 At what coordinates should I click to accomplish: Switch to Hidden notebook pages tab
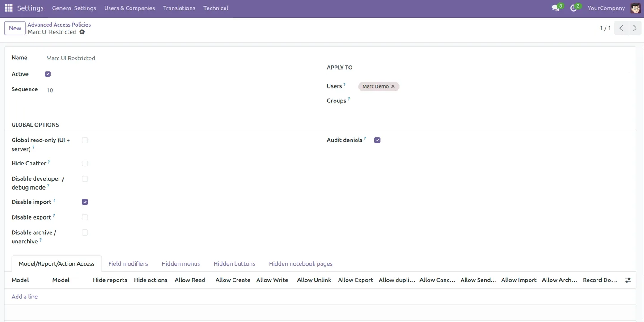tap(301, 264)
